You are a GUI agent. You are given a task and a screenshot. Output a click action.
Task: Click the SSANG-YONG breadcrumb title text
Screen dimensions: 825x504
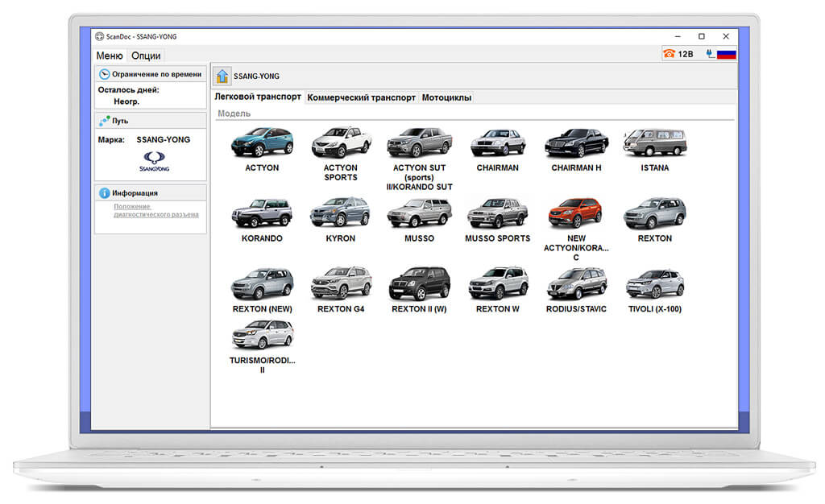pos(256,76)
